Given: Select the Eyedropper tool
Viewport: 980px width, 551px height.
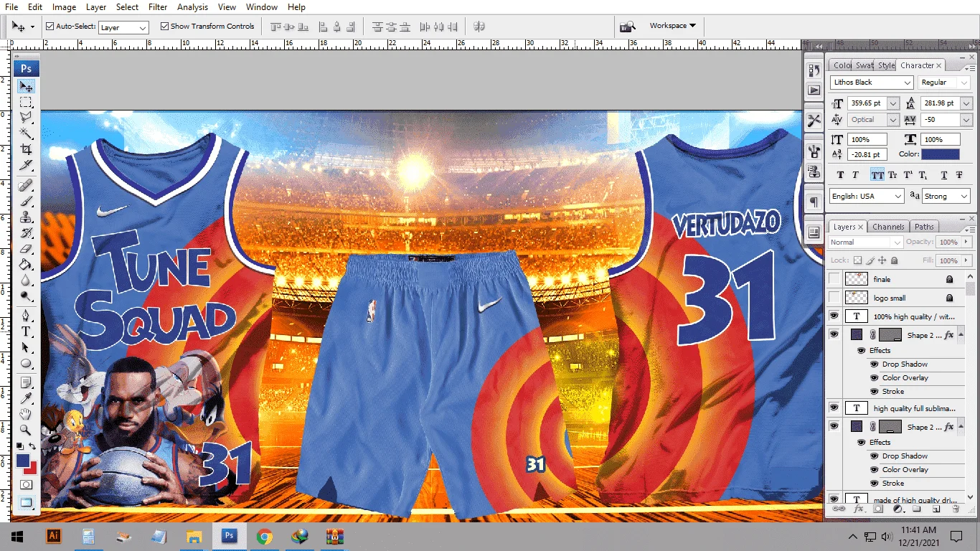Looking at the screenshot, I should [x=26, y=397].
